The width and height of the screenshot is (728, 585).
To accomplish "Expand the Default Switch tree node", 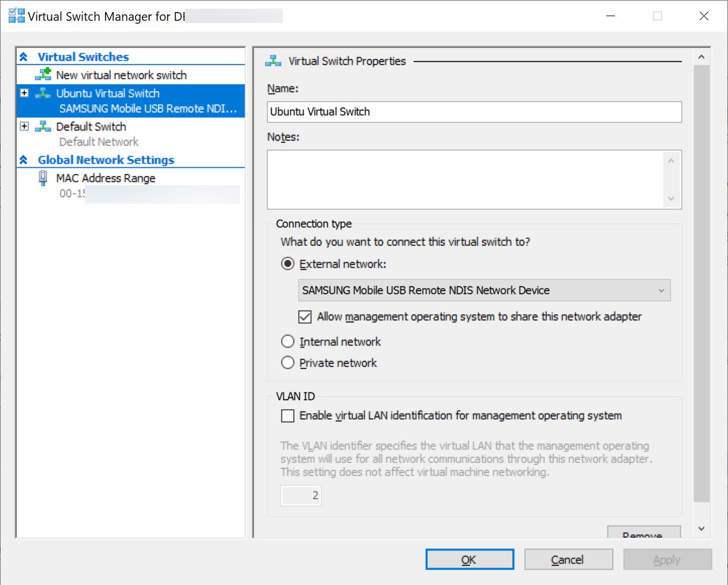I will pos(24,126).
